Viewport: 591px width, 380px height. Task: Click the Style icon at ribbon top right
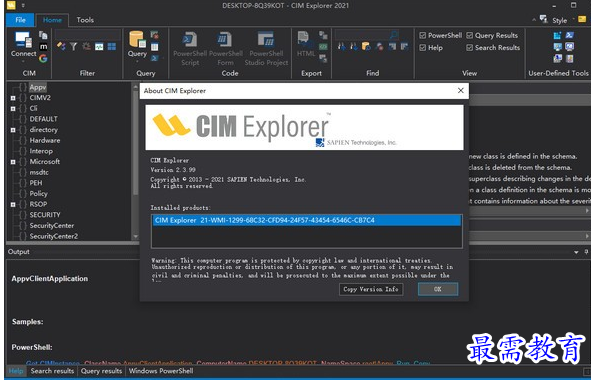click(x=544, y=19)
